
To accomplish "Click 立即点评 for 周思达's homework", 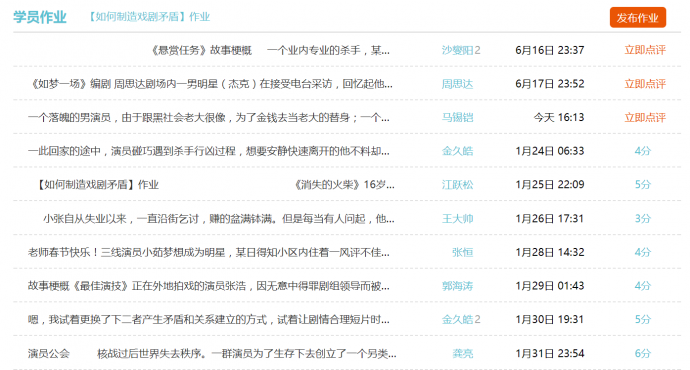I will [645, 84].
